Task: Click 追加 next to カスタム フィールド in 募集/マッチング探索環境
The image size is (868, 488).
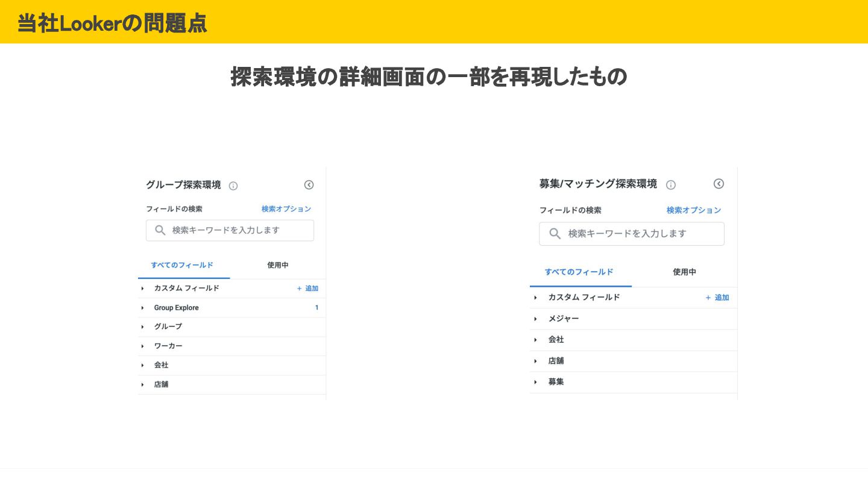Action: tap(717, 298)
